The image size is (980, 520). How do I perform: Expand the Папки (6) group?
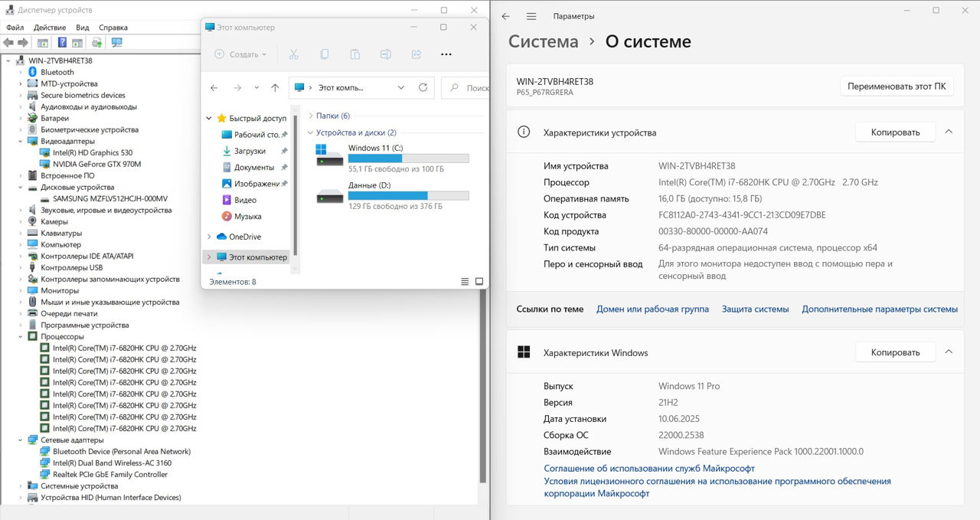[311, 116]
